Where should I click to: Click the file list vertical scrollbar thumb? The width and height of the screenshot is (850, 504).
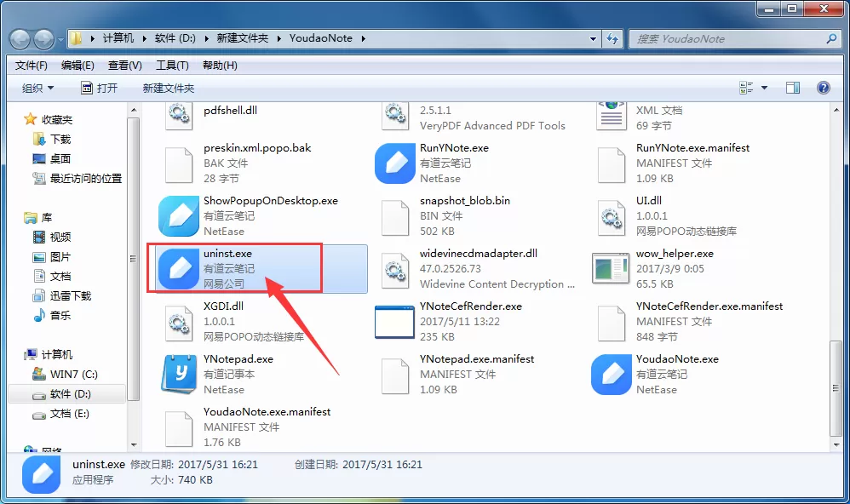(836, 387)
